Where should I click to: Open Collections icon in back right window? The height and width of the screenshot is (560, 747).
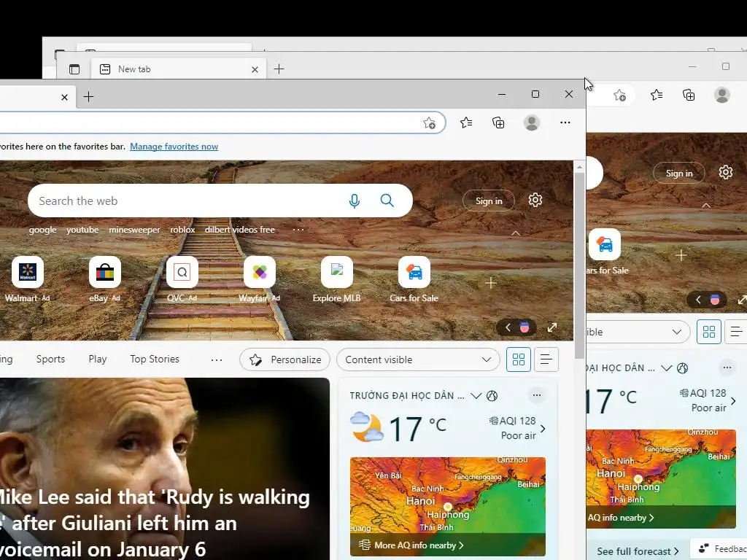[x=689, y=96]
